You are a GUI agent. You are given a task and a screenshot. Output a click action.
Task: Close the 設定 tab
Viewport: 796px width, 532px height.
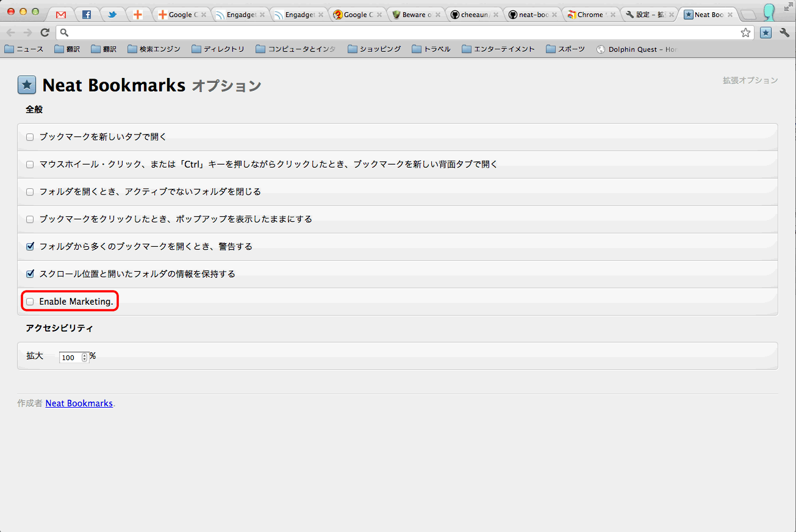pos(672,15)
